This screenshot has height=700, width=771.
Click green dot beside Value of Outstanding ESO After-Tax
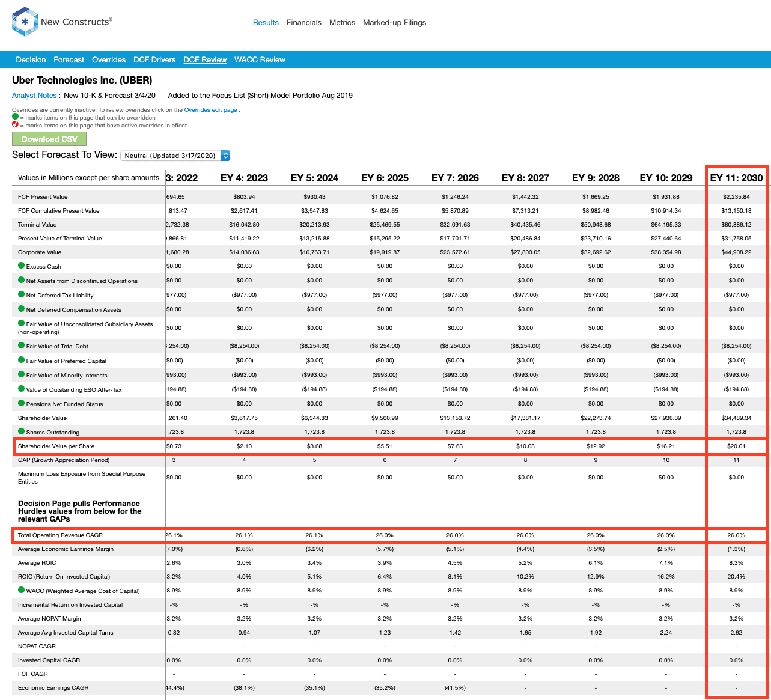[x=21, y=389]
